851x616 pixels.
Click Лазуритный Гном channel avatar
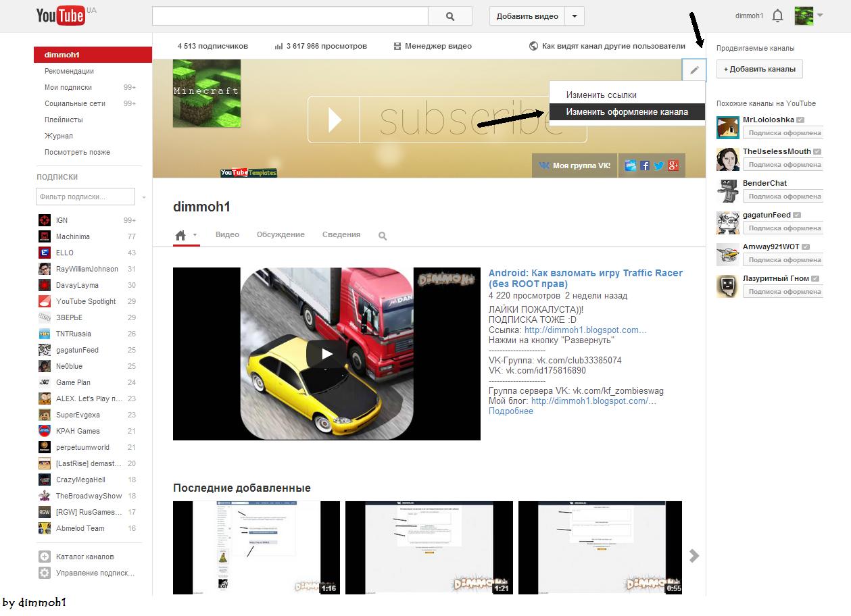click(x=728, y=286)
